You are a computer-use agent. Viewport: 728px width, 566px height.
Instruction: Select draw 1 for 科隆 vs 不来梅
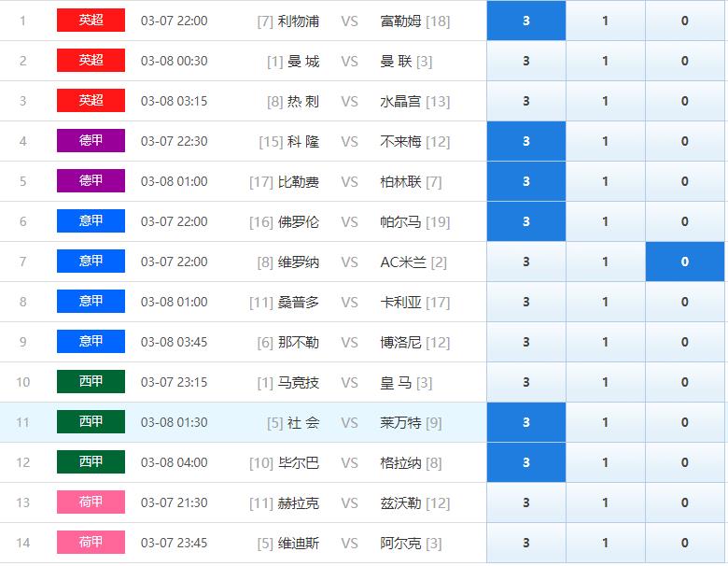(x=606, y=141)
